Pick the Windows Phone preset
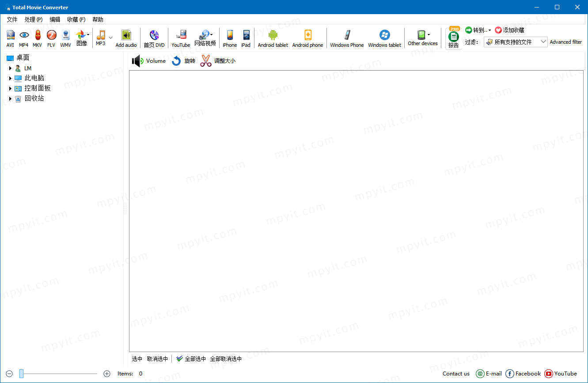The width and height of the screenshot is (588, 383). [x=347, y=38]
